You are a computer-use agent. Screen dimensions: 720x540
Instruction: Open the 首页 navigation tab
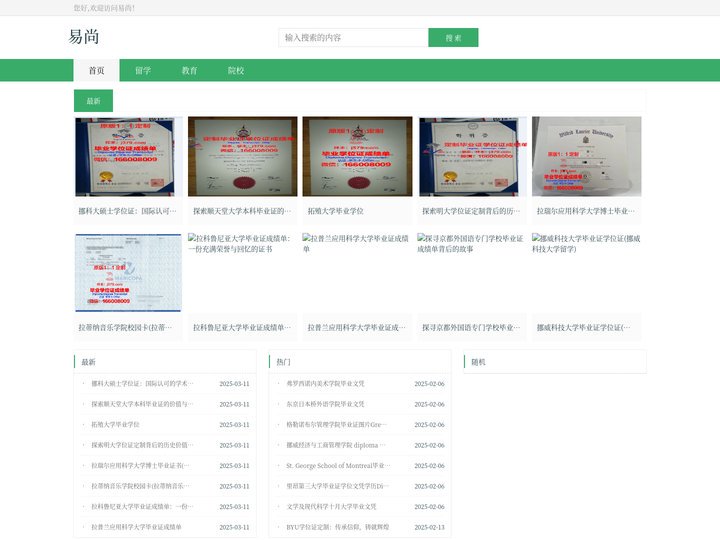coord(96,70)
